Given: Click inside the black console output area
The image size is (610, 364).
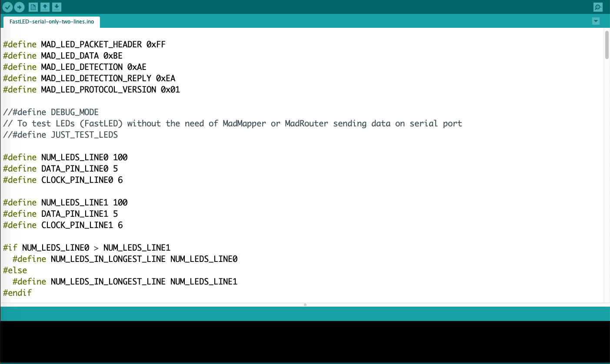Looking at the screenshot, I should pos(305,341).
